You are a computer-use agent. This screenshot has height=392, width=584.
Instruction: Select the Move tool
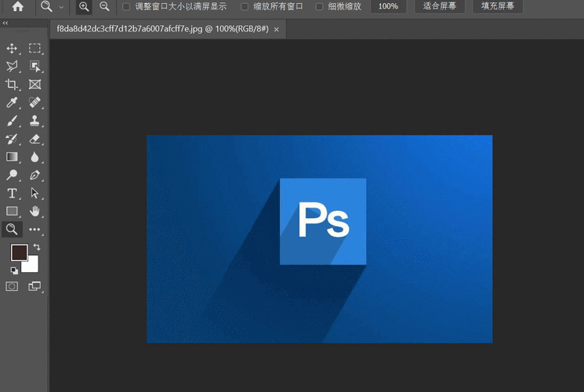tap(12, 49)
